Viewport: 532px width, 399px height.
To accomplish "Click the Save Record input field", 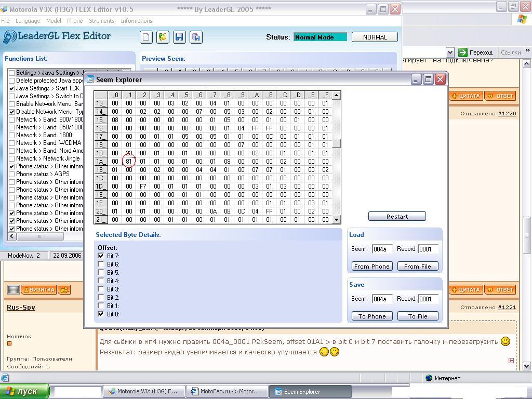I will coord(428,299).
